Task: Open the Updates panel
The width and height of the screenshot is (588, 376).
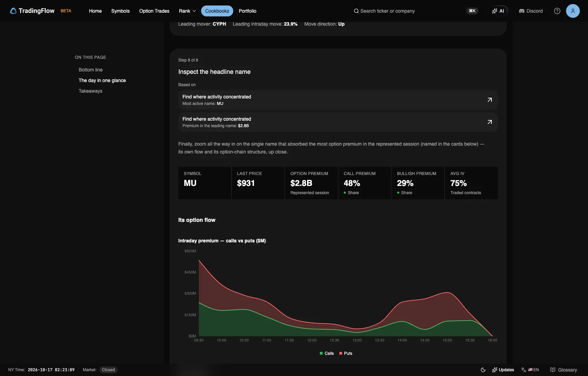Action: [503, 370]
